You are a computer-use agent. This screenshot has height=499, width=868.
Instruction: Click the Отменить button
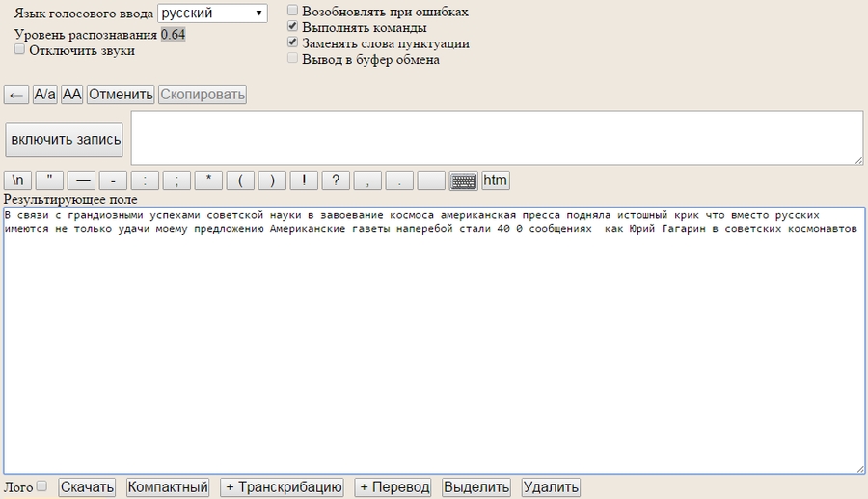point(121,95)
